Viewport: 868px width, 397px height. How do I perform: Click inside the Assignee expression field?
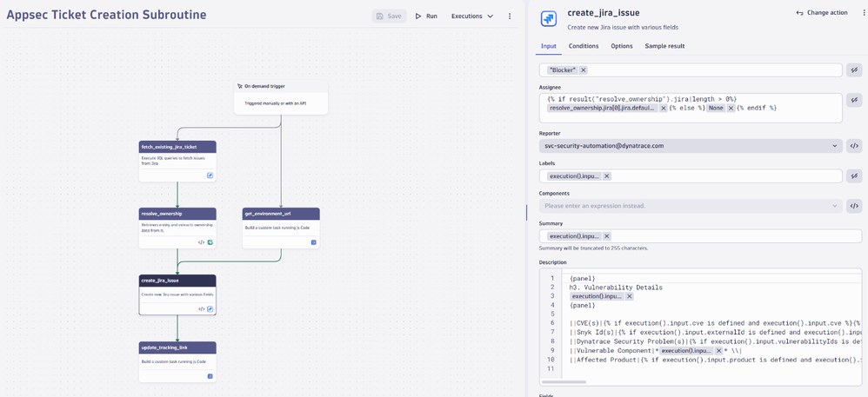pyautogui.click(x=691, y=108)
